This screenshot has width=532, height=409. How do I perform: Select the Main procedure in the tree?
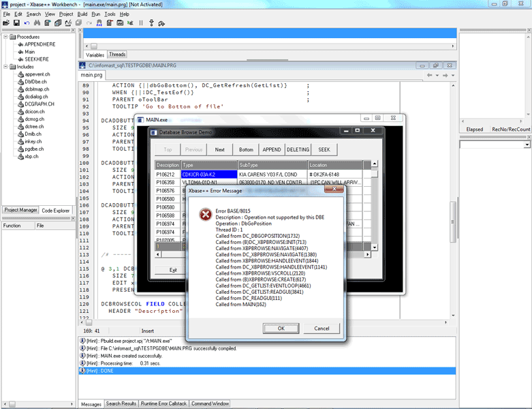[29, 52]
